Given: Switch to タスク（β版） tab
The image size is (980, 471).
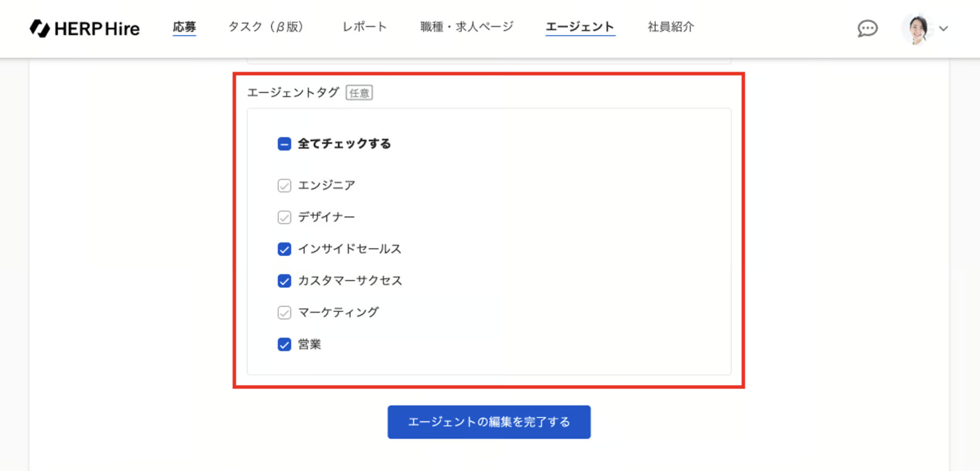Looking at the screenshot, I should (x=266, y=27).
